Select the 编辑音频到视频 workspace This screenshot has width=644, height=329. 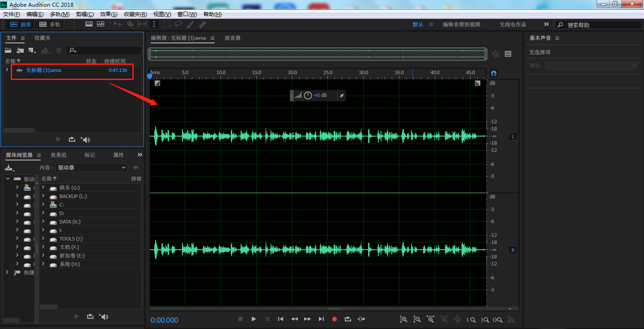(461, 25)
